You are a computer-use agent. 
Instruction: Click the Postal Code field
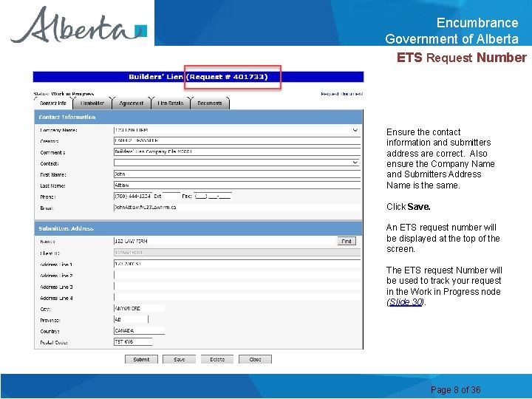pos(133,342)
